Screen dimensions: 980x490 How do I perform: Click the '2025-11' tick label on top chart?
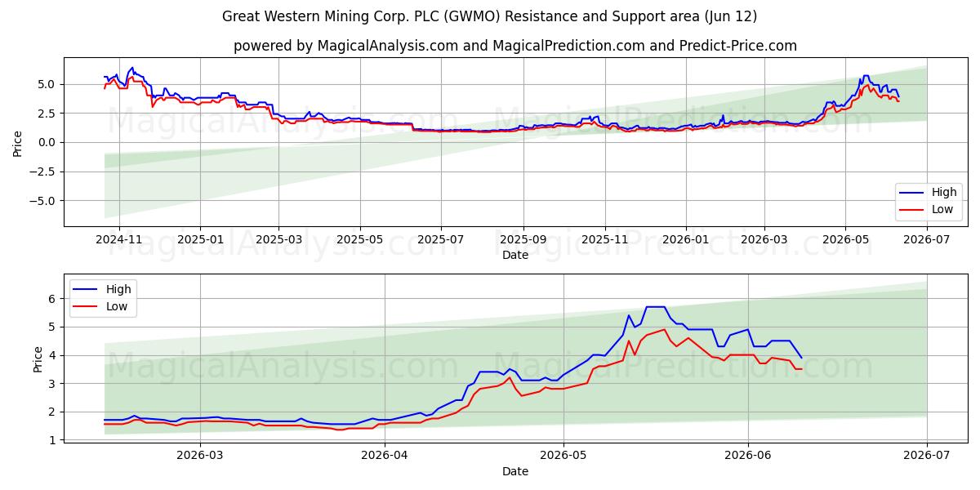[x=605, y=239]
